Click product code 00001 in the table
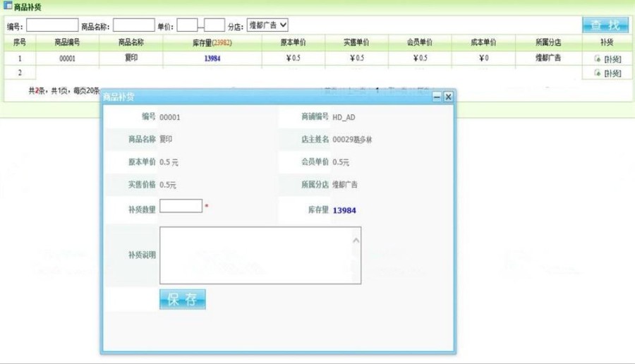 point(67,59)
